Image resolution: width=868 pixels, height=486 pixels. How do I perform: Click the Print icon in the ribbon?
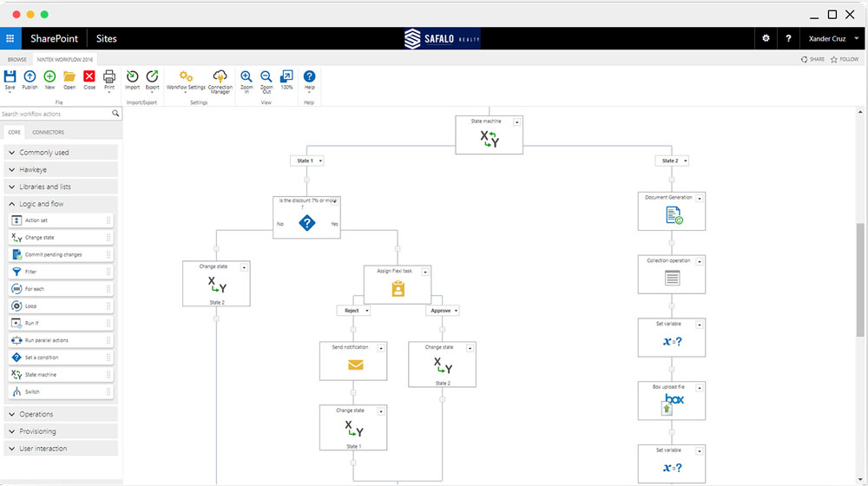point(109,77)
